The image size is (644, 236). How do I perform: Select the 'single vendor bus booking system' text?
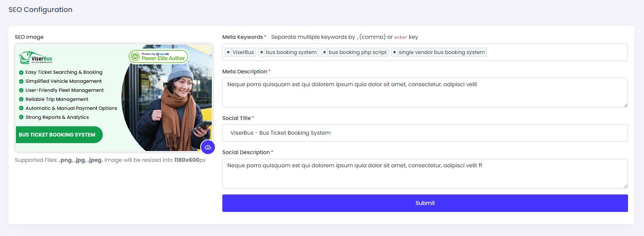(442, 52)
